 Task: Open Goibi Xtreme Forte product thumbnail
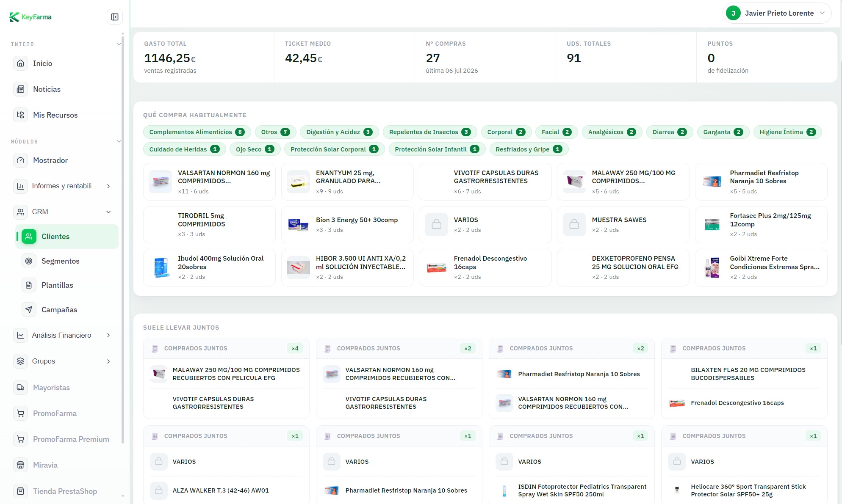[712, 267]
